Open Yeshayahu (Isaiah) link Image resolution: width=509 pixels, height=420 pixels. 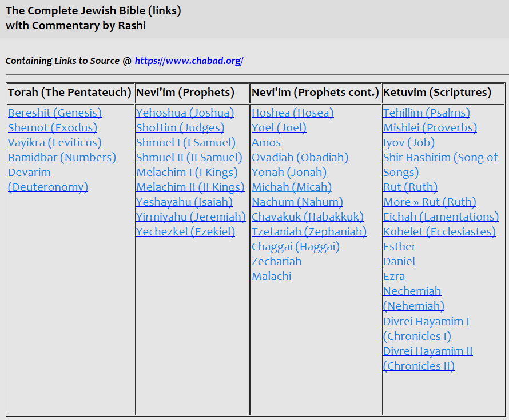tap(184, 202)
